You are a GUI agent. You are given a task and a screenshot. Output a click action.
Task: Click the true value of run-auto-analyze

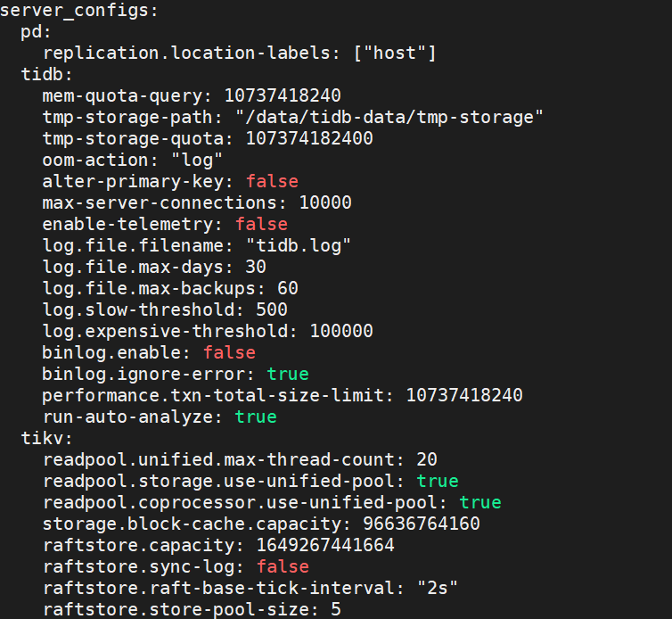point(256,417)
